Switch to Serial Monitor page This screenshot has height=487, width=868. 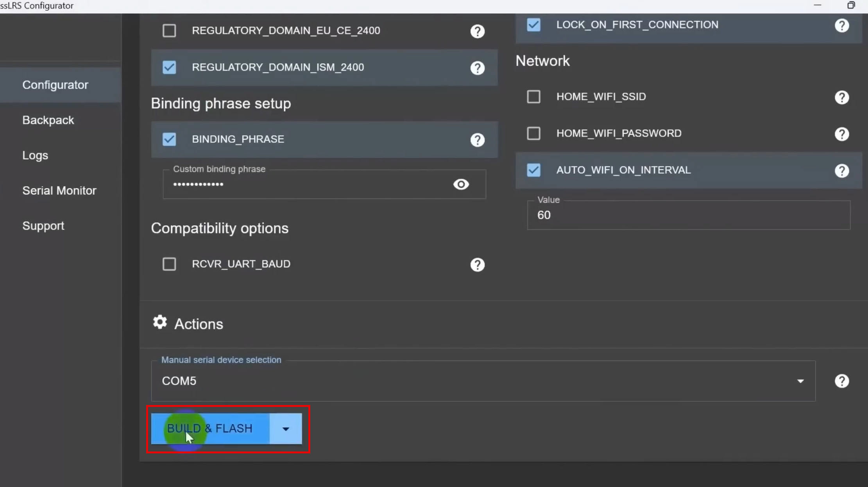(x=59, y=191)
